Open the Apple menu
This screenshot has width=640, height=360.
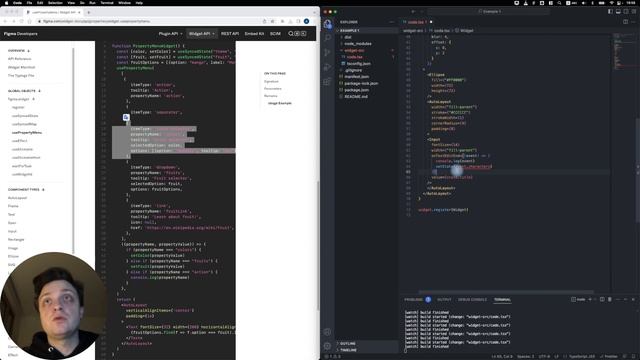click(x=6, y=3)
